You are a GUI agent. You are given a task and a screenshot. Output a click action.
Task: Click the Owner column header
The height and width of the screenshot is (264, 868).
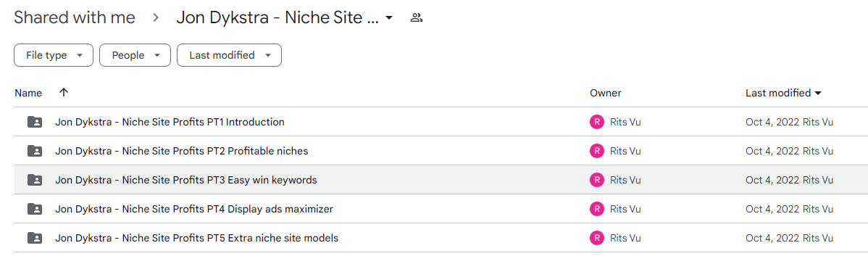[x=606, y=93]
